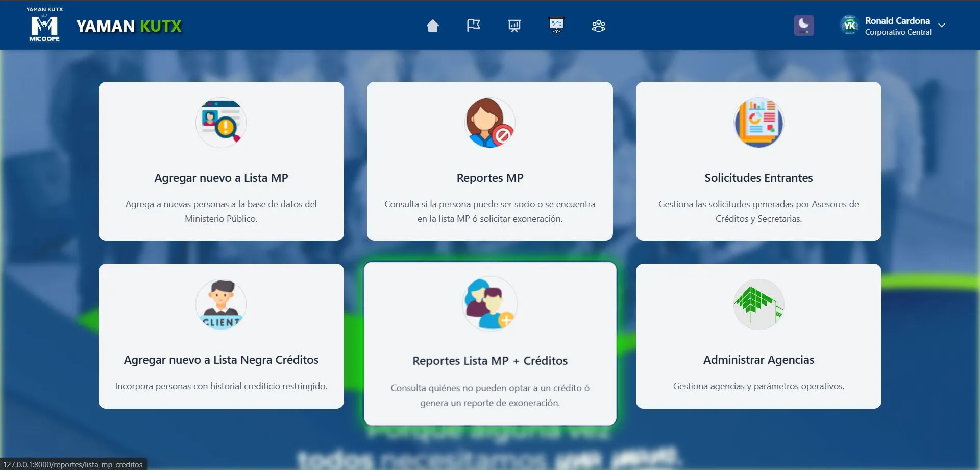
Task: Select the Administrar Agencias card title
Action: (x=758, y=360)
